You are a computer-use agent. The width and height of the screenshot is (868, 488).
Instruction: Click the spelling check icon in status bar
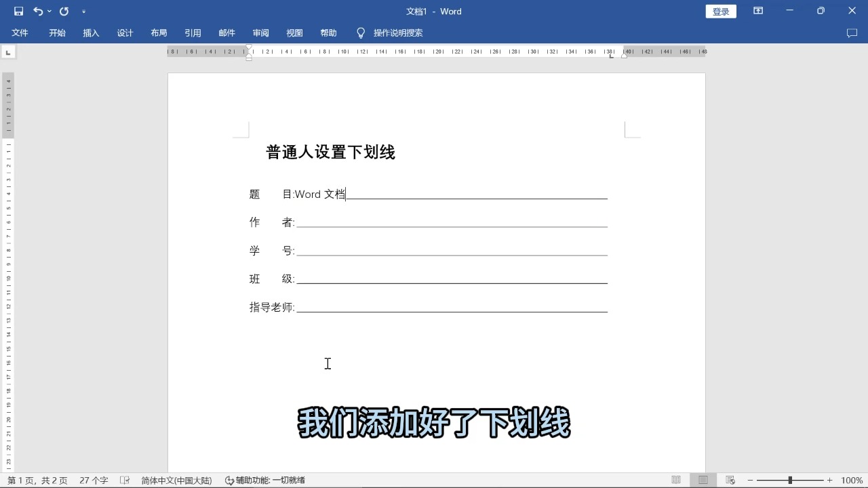pos(125,480)
